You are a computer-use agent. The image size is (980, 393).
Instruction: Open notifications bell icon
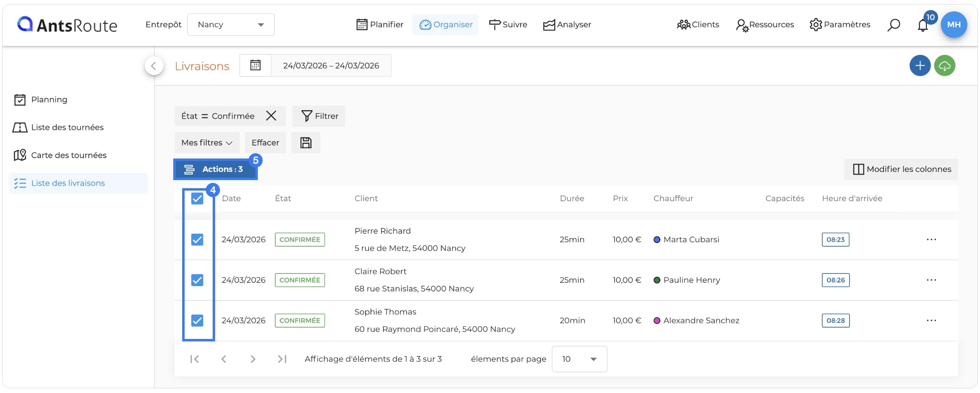(x=923, y=25)
